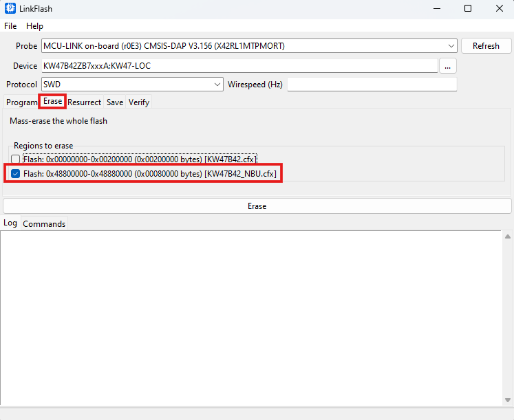Click the Refresh button
This screenshot has height=420, width=514.
[486, 46]
